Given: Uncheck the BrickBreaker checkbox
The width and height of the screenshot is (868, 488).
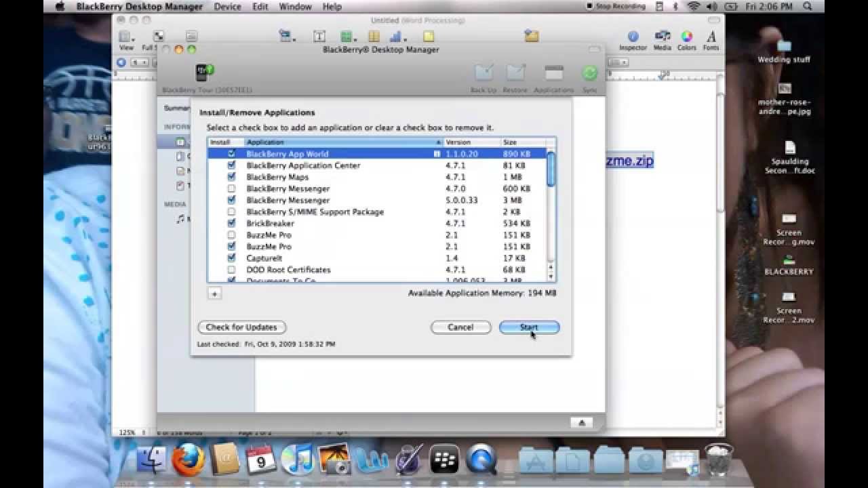Looking at the screenshot, I should coord(232,223).
